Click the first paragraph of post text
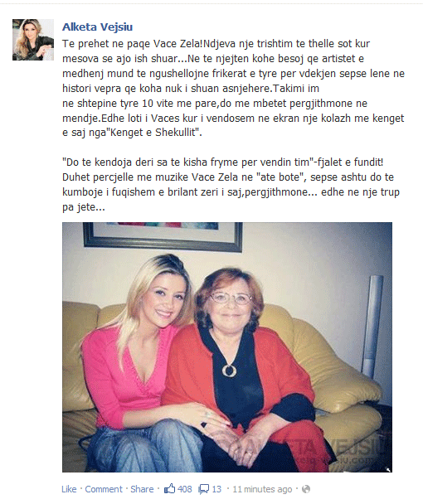 [x=233, y=88]
